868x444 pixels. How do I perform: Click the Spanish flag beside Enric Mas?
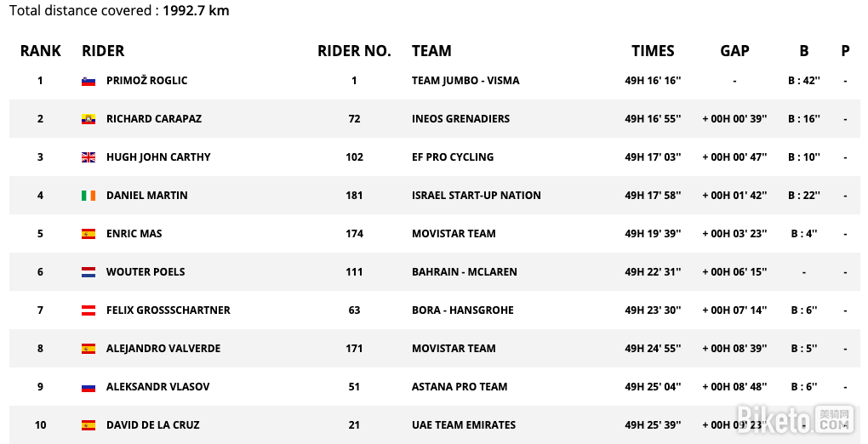[88, 234]
